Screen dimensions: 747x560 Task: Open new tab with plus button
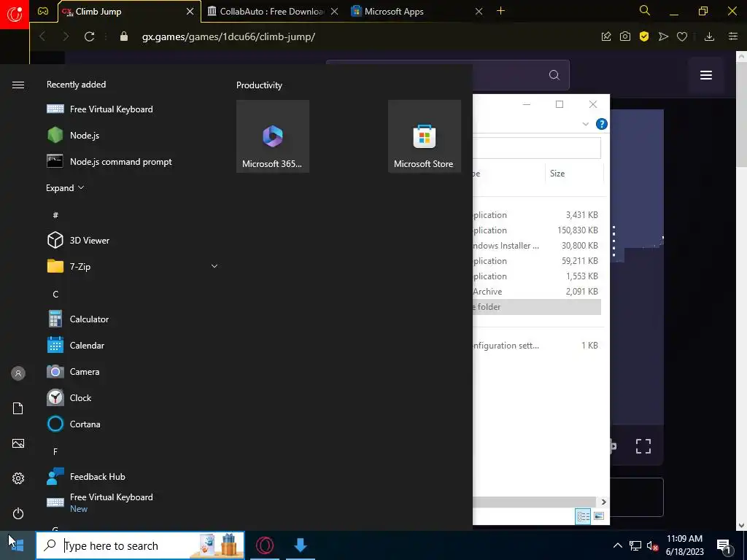pyautogui.click(x=500, y=11)
